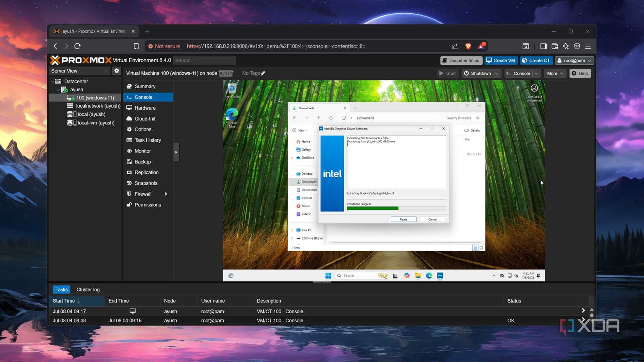Edit VM tags using the pencil icon

tap(263, 73)
